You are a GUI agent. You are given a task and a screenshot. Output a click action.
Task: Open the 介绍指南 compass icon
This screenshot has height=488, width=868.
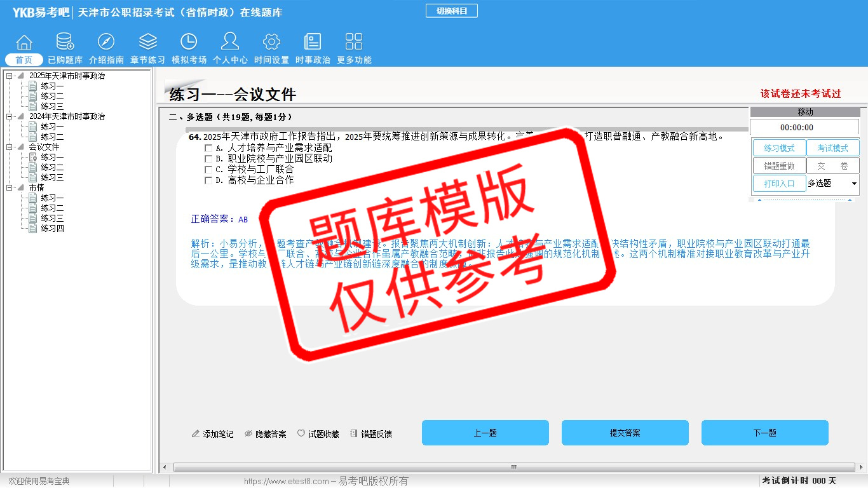coord(106,43)
